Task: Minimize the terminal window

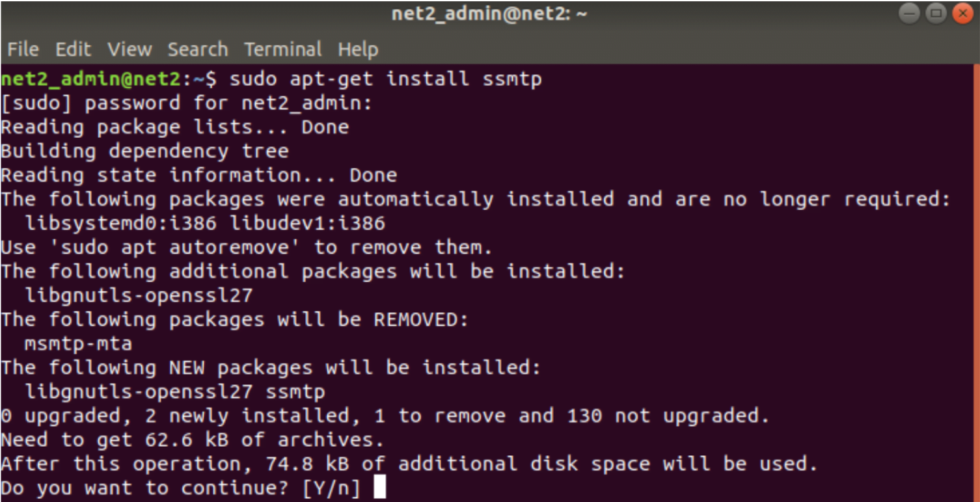Action: click(910, 14)
